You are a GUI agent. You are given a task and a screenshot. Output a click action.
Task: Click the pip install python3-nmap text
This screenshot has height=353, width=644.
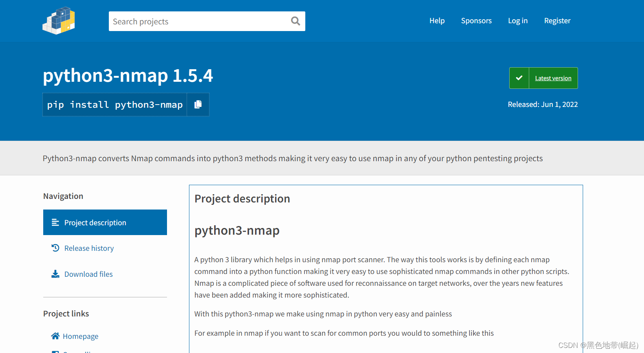coord(115,105)
